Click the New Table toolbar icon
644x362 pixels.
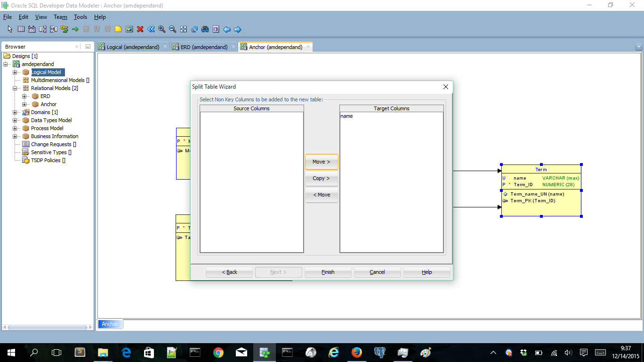click(21, 29)
